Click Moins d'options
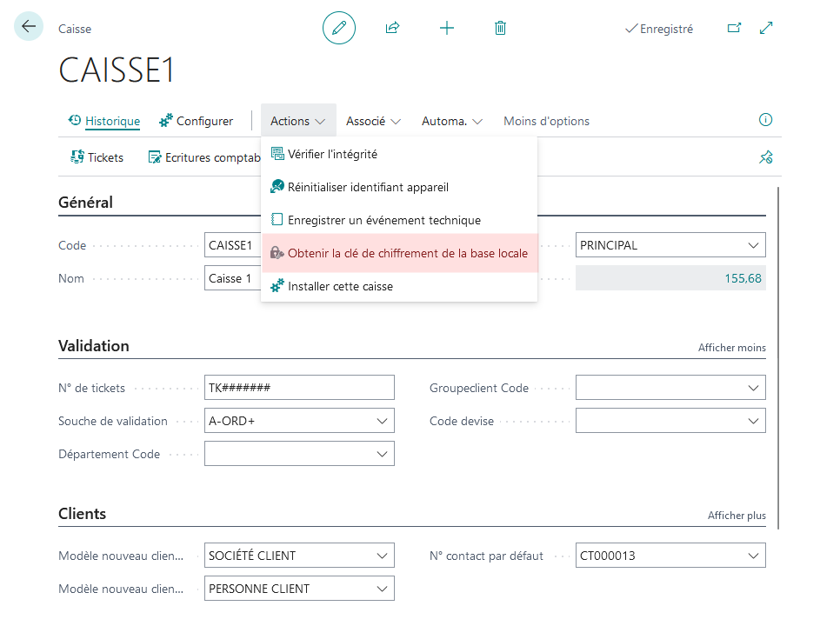The image size is (840, 626). (546, 121)
